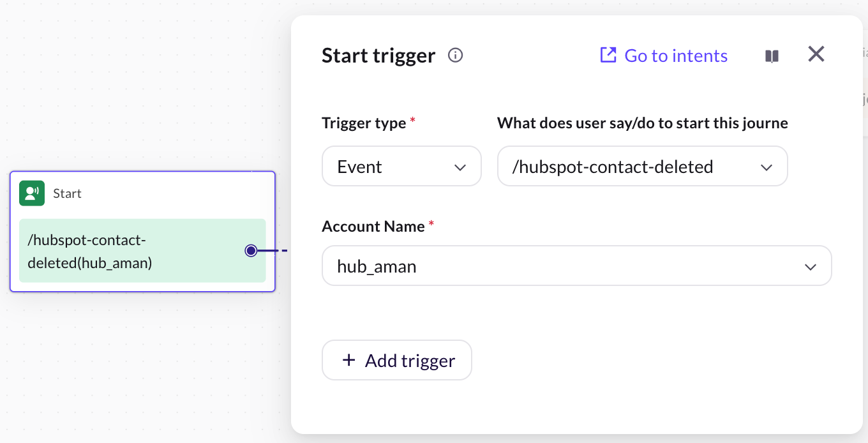Screen dimensions: 868x443
Task: Click the Start trigger panel heading
Action: pos(378,56)
